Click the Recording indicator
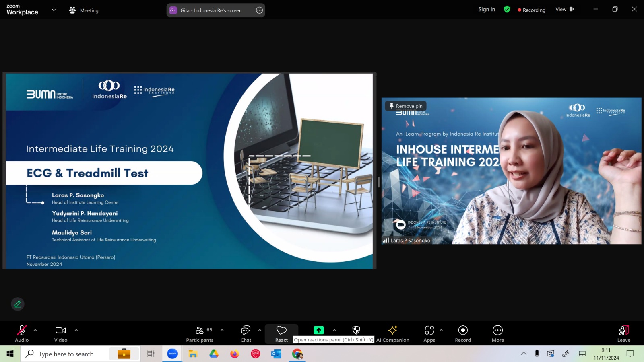This screenshot has width=644, height=362. pyautogui.click(x=532, y=10)
